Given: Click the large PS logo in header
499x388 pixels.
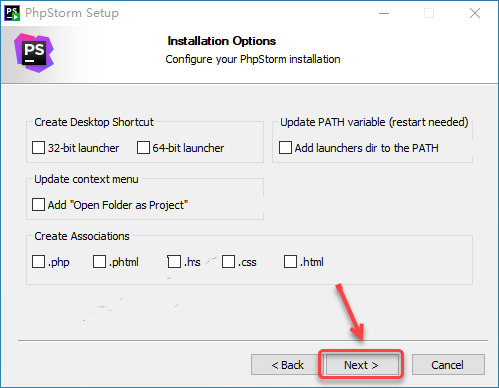Looking at the screenshot, I should pyautogui.click(x=34, y=53).
